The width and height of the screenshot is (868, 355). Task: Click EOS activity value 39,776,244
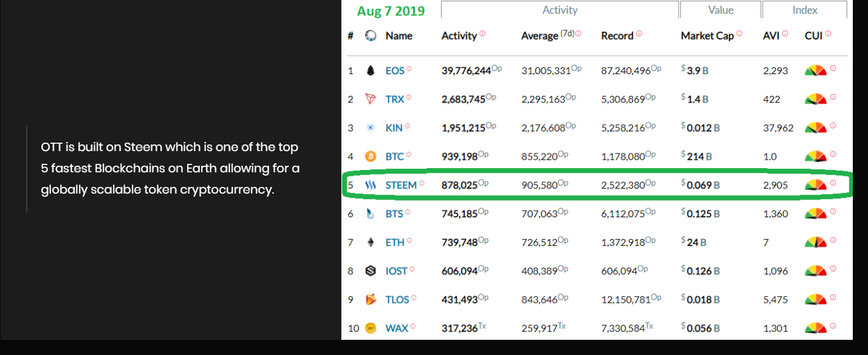(x=466, y=70)
